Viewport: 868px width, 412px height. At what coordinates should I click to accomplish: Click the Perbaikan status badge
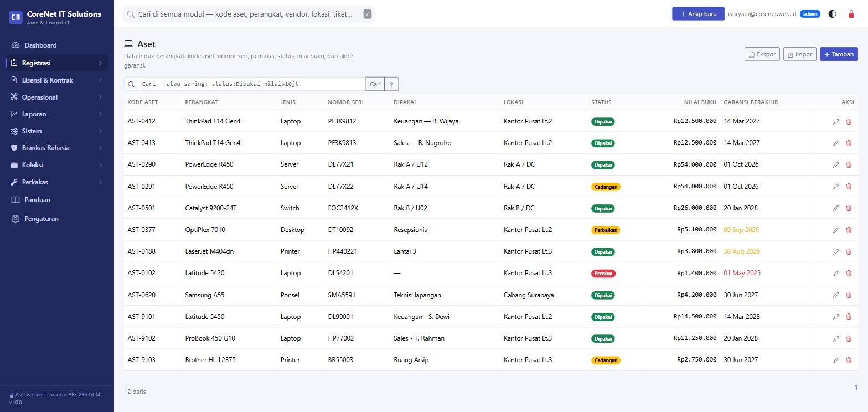tap(606, 230)
